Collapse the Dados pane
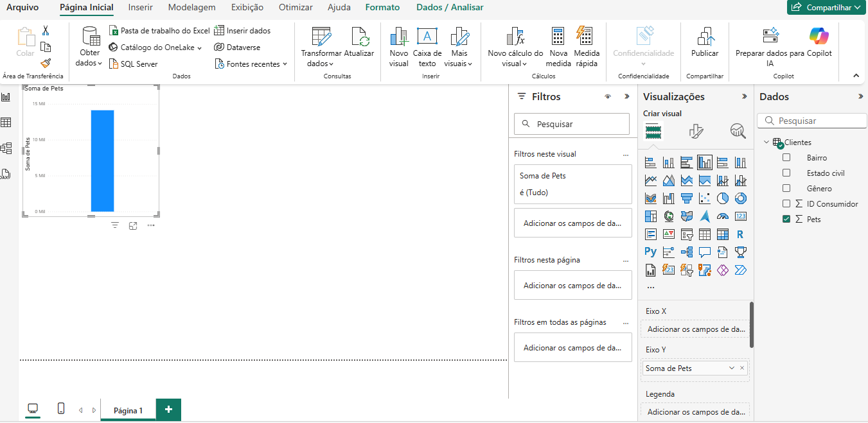 (861, 96)
